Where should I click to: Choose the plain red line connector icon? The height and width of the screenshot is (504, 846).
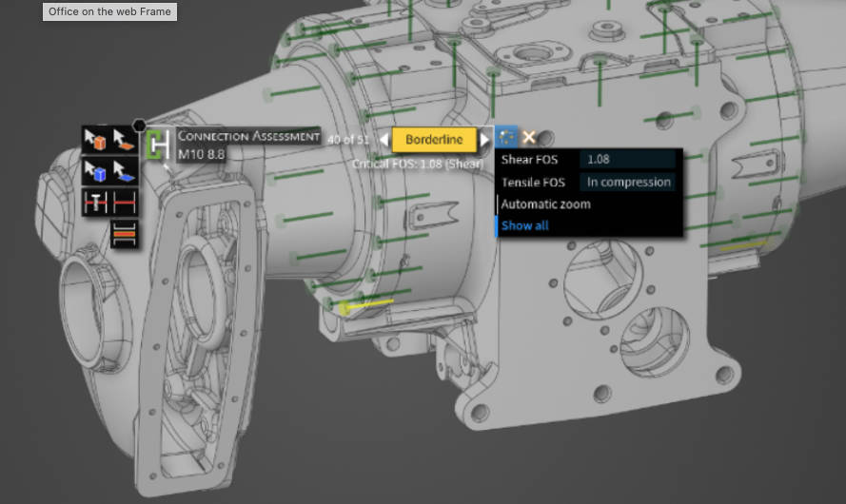coord(124,203)
